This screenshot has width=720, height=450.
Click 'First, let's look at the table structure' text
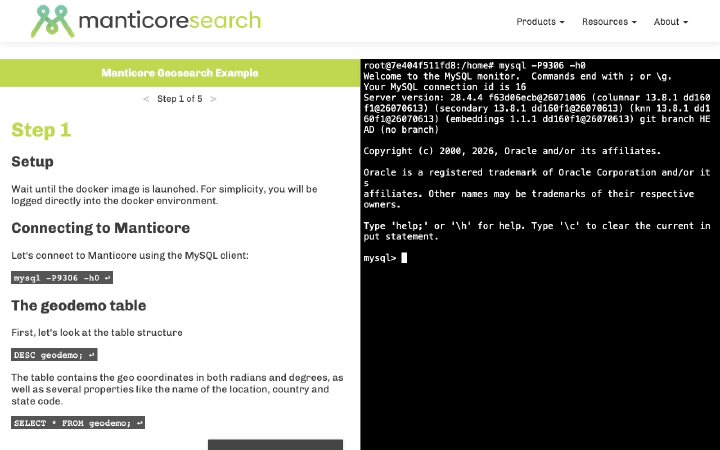click(97, 332)
